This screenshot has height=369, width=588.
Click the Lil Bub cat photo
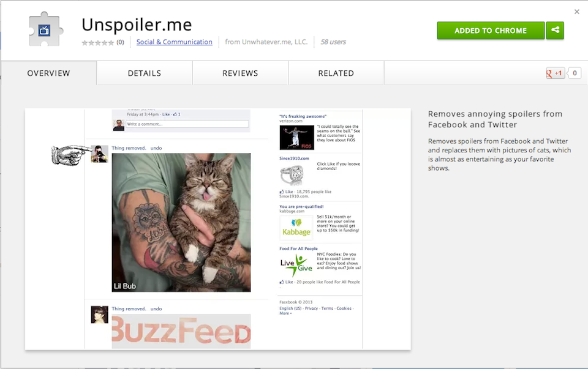(181, 223)
